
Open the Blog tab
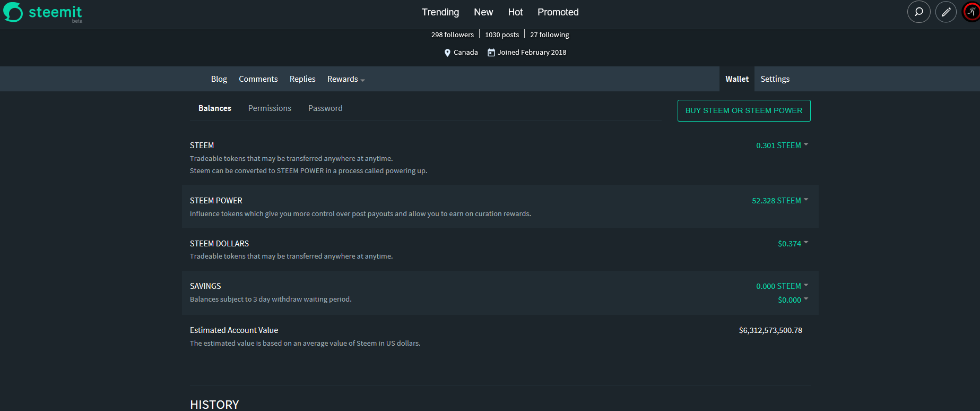tap(219, 79)
